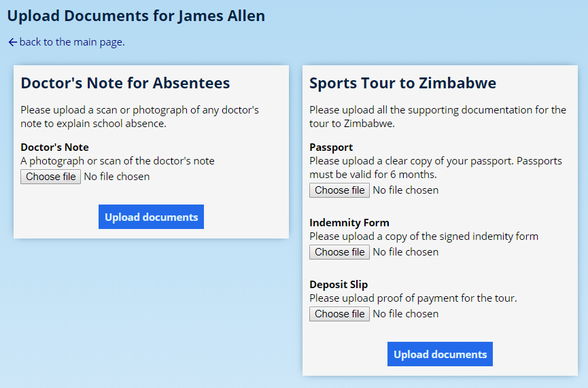Click 'No file chosen' beside Doctor's Note
The image size is (588, 388).
116,177
